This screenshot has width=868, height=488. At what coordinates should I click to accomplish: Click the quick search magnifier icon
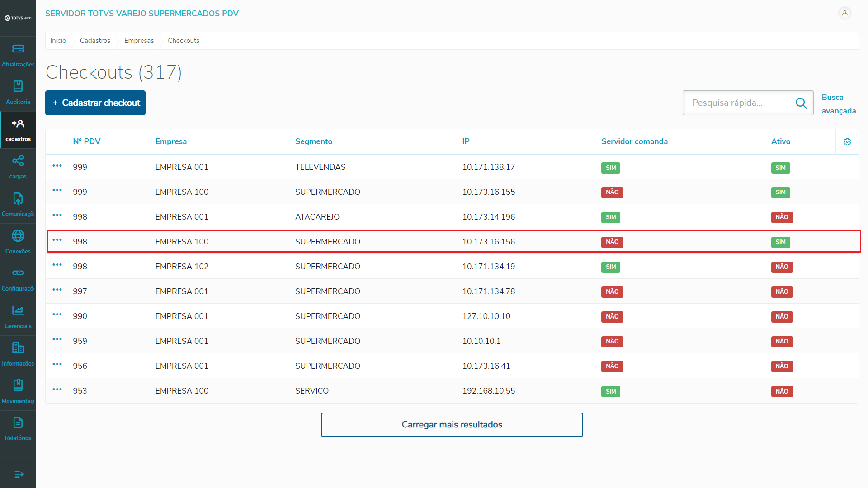tap(801, 103)
